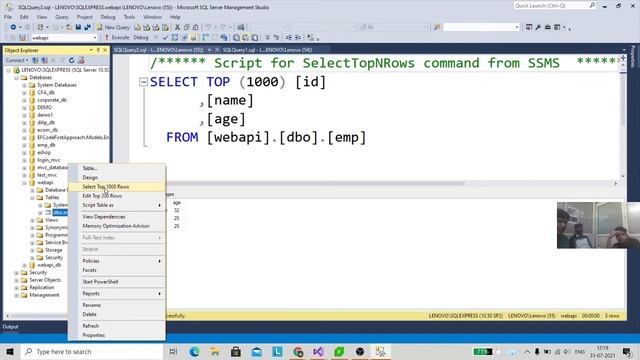Choose Start PowerShell option
640x360 pixels.
click(117, 282)
